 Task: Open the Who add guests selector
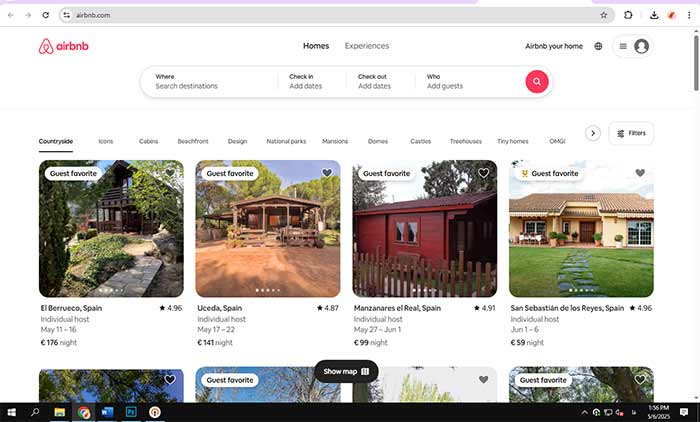click(469, 82)
